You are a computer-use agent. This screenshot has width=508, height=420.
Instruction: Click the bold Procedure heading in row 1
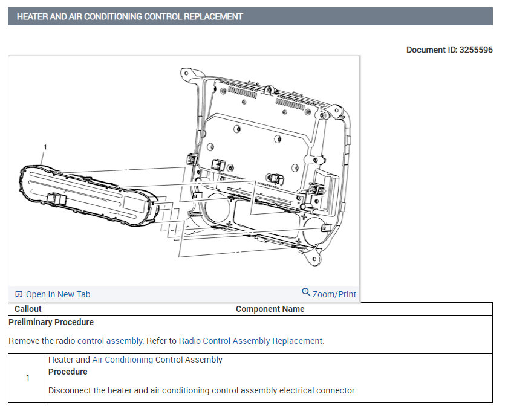[x=68, y=372]
